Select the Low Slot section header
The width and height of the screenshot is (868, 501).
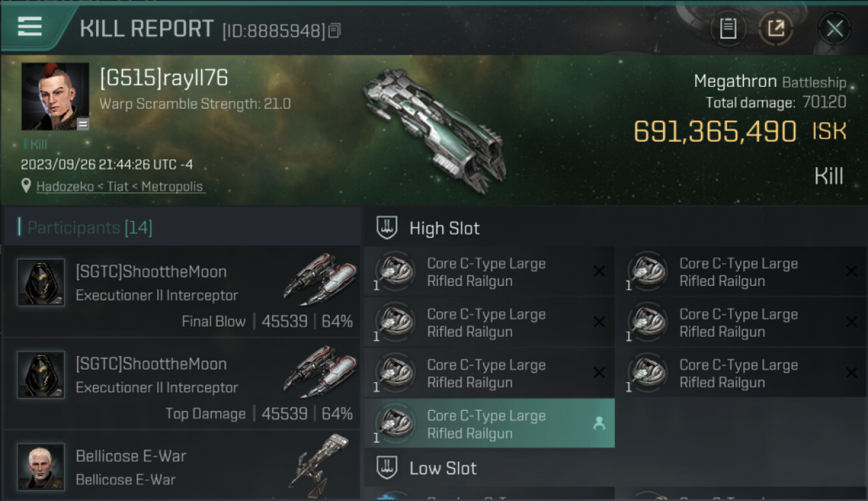(x=443, y=468)
